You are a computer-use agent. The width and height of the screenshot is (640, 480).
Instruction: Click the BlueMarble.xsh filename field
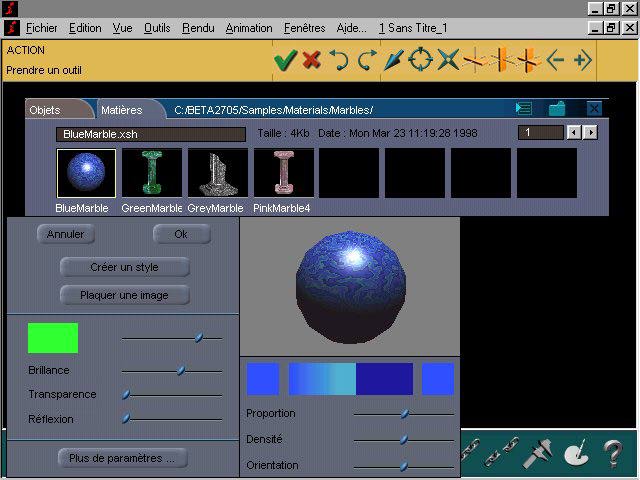coord(151,134)
